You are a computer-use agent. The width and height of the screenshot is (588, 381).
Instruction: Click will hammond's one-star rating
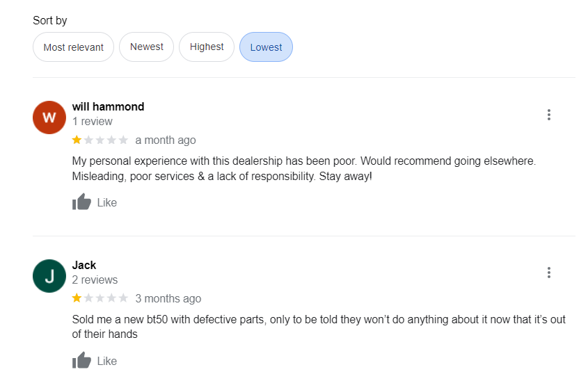(x=100, y=140)
